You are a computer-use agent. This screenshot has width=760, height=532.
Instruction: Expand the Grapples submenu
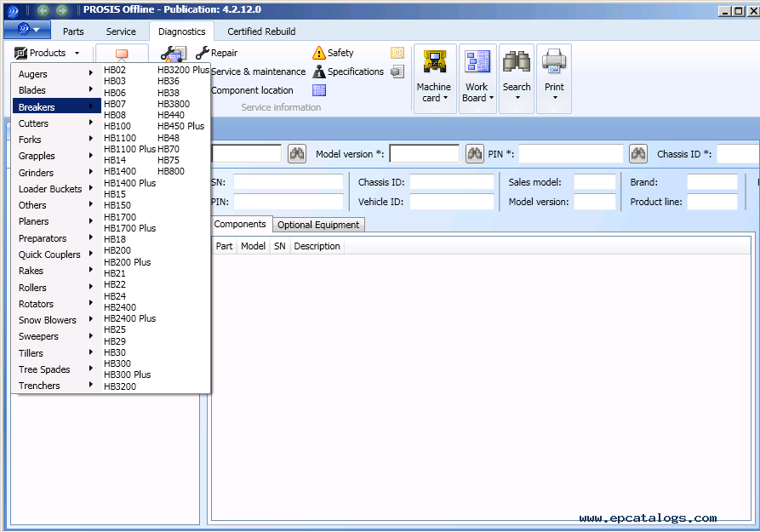pos(57,156)
